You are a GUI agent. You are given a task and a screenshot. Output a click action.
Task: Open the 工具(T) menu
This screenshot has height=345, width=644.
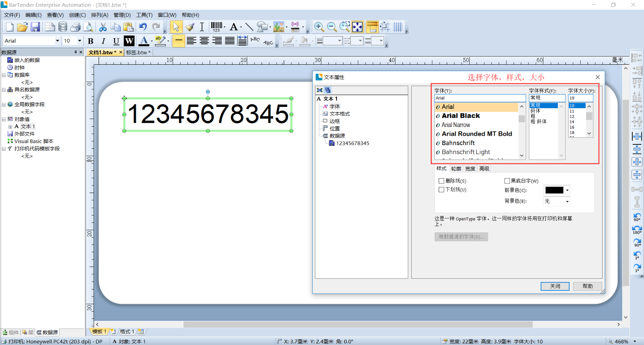coord(144,15)
